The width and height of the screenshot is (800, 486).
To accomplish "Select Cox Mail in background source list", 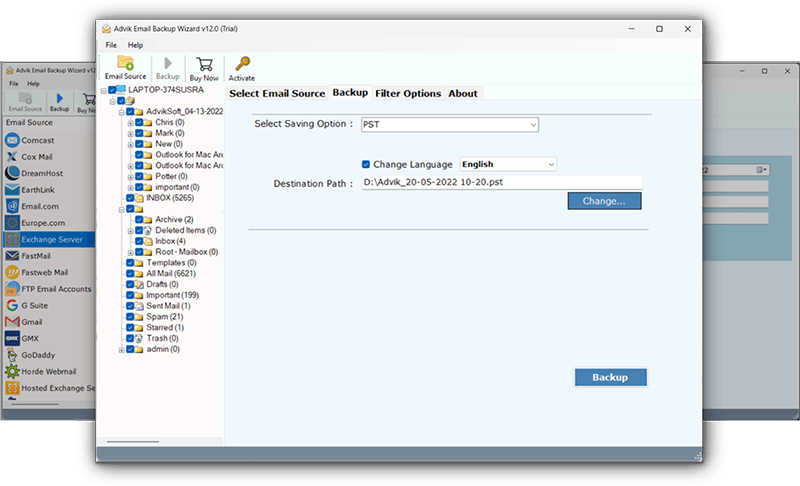I will 37,157.
